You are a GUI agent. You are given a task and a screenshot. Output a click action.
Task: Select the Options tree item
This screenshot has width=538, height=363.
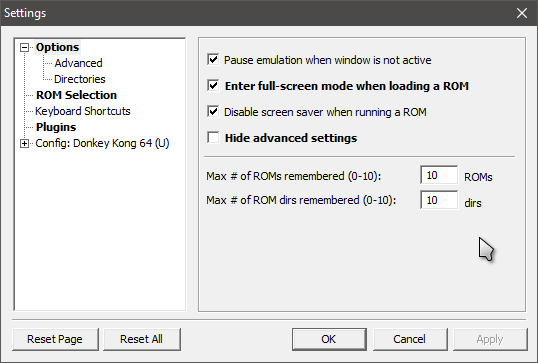pyautogui.click(x=57, y=47)
